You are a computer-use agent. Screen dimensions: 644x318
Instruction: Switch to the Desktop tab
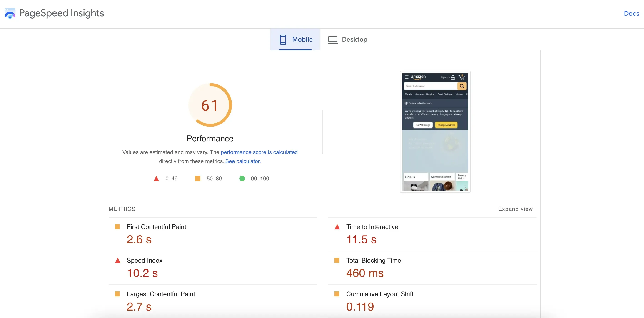354,39
